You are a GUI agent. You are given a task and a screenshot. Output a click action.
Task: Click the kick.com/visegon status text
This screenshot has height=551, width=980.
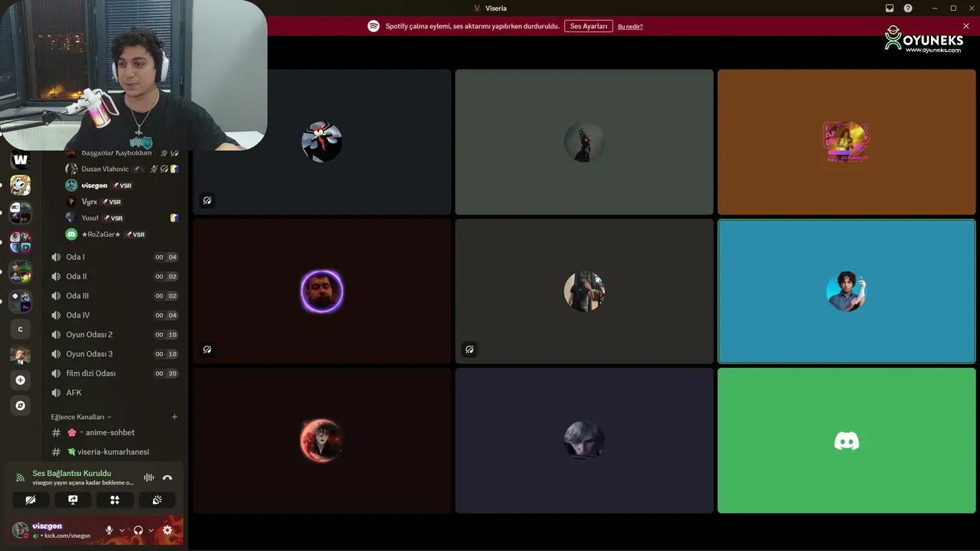(x=67, y=536)
